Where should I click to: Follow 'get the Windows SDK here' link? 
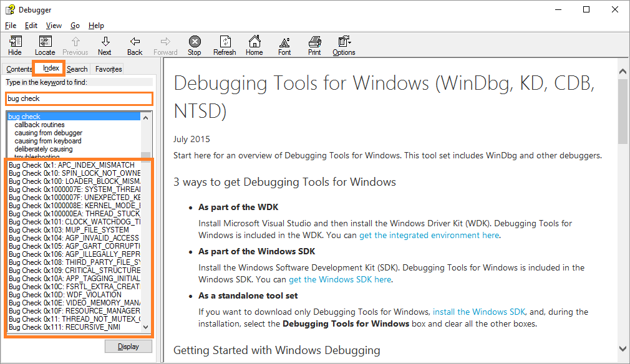click(340, 279)
